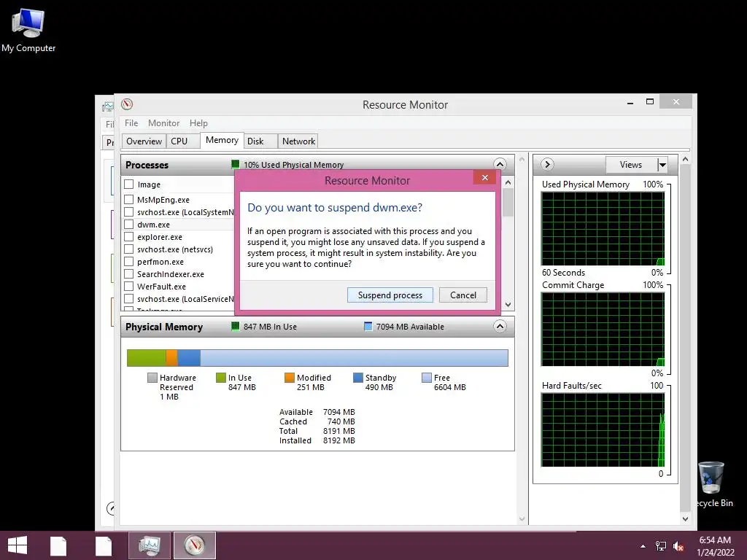747x560 pixels.
Task: Open the File menu
Action: point(131,122)
